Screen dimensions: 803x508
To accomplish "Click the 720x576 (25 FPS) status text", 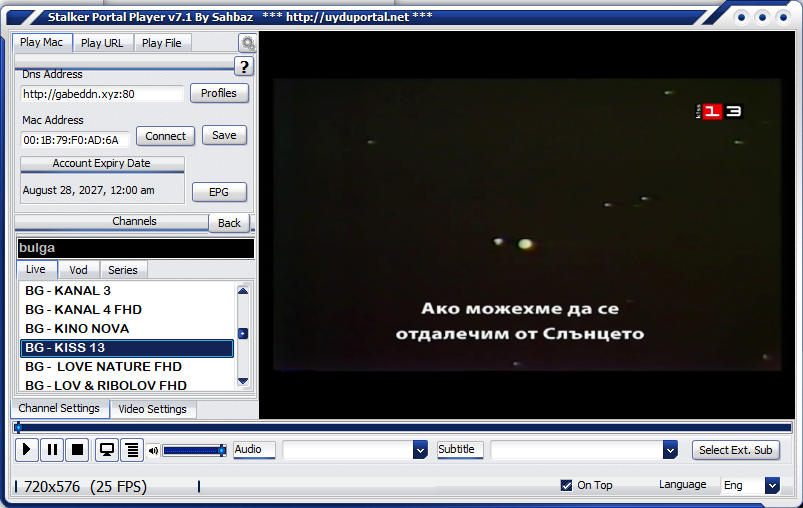I will (x=85, y=486).
